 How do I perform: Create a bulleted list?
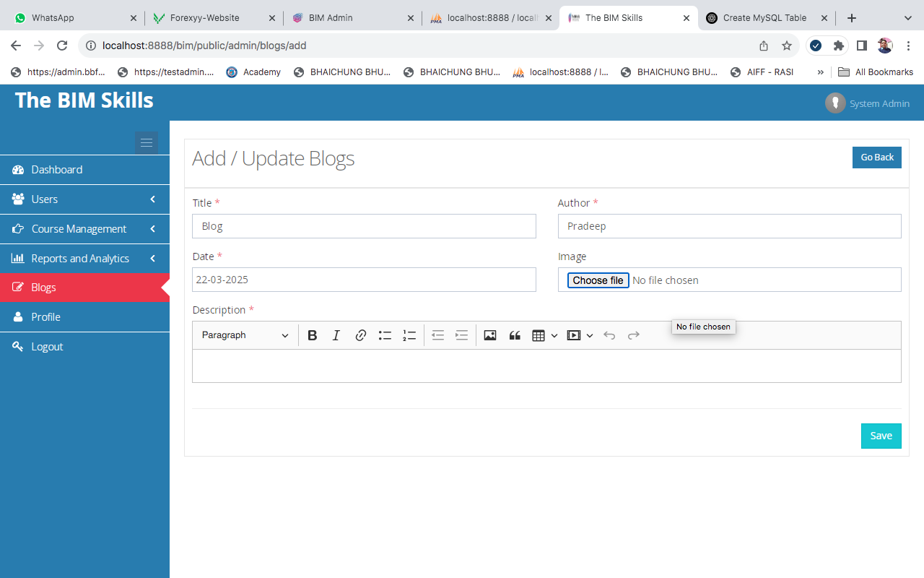point(385,335)
